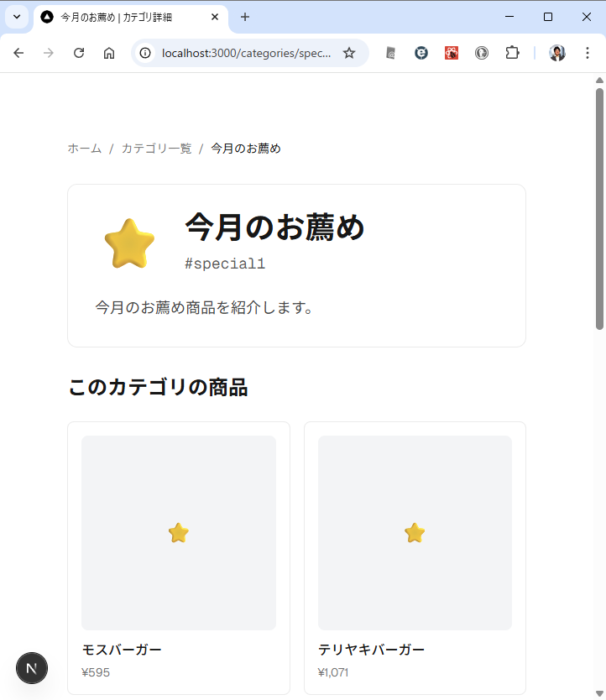Screen dimensions: 606x700
Task: Open a new browser tab
Action: [245, 17]
